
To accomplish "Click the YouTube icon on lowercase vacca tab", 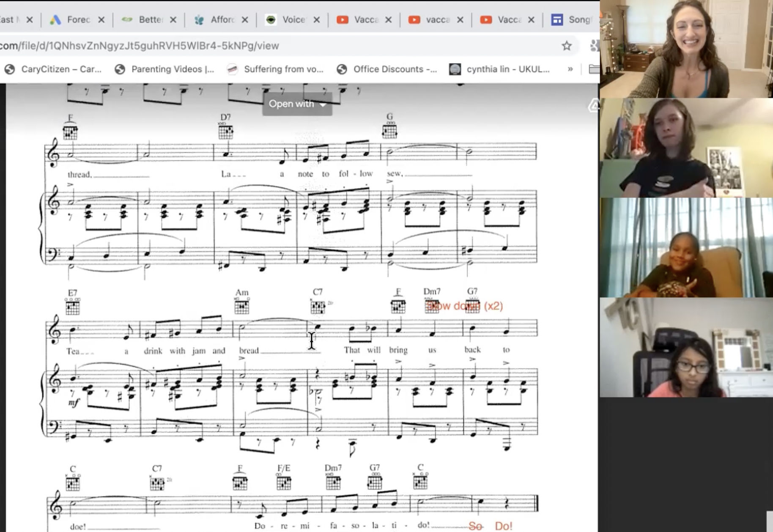I will click(414, 19).
